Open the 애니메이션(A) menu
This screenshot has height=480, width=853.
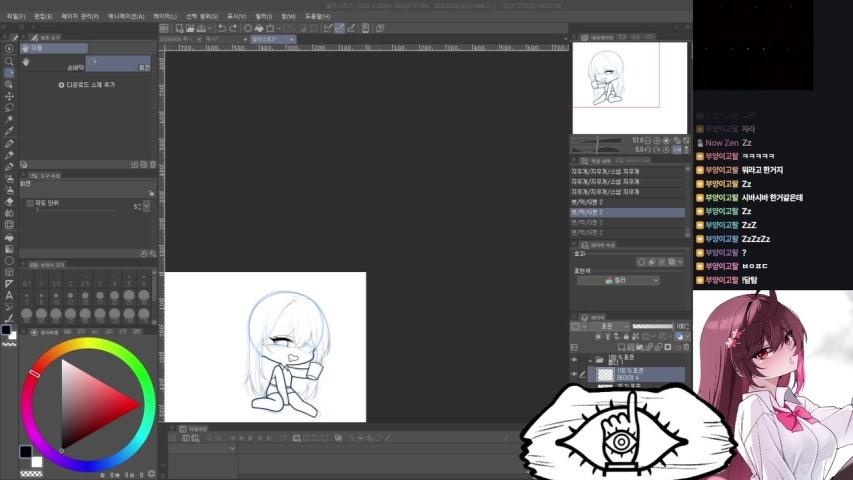(x=126, y=16)
